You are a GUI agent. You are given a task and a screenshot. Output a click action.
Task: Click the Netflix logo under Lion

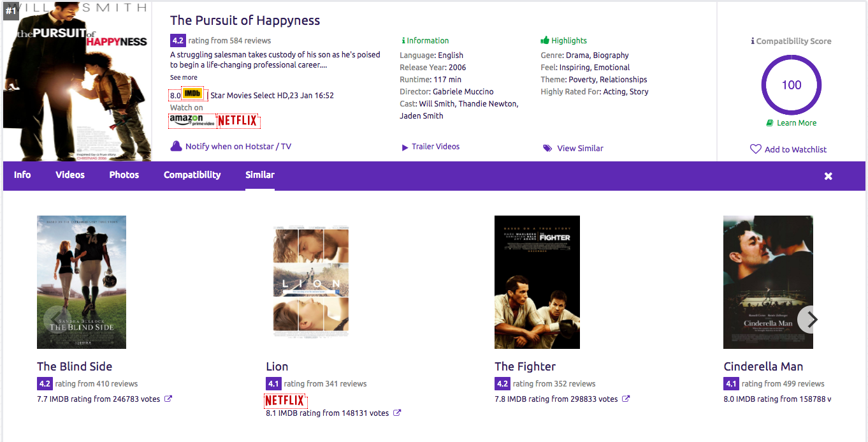[x=285, y=401]
